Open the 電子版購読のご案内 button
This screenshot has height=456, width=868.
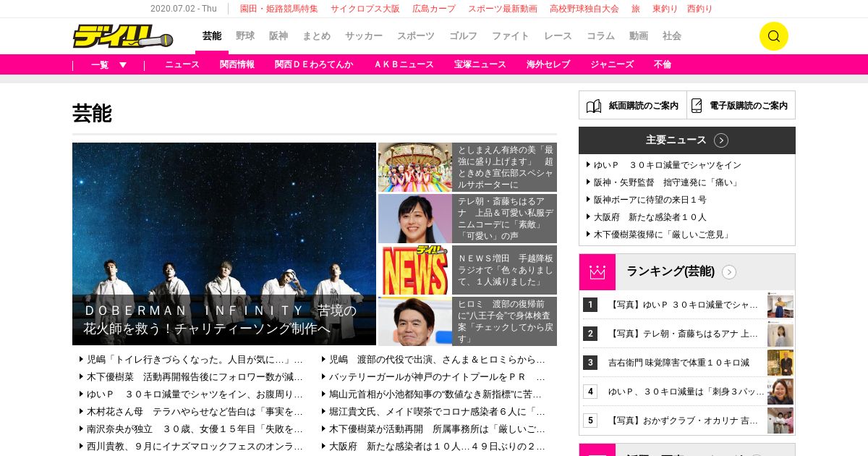coord(741,106)
